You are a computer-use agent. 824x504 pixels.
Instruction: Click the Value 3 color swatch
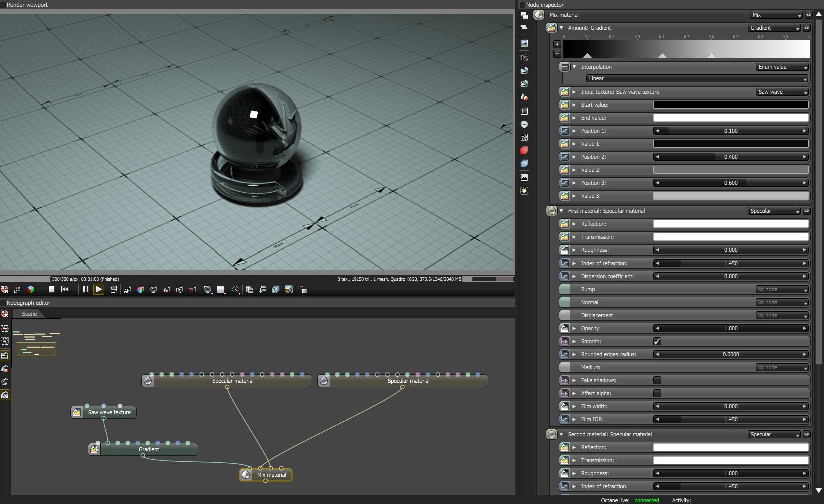[731, 196]
